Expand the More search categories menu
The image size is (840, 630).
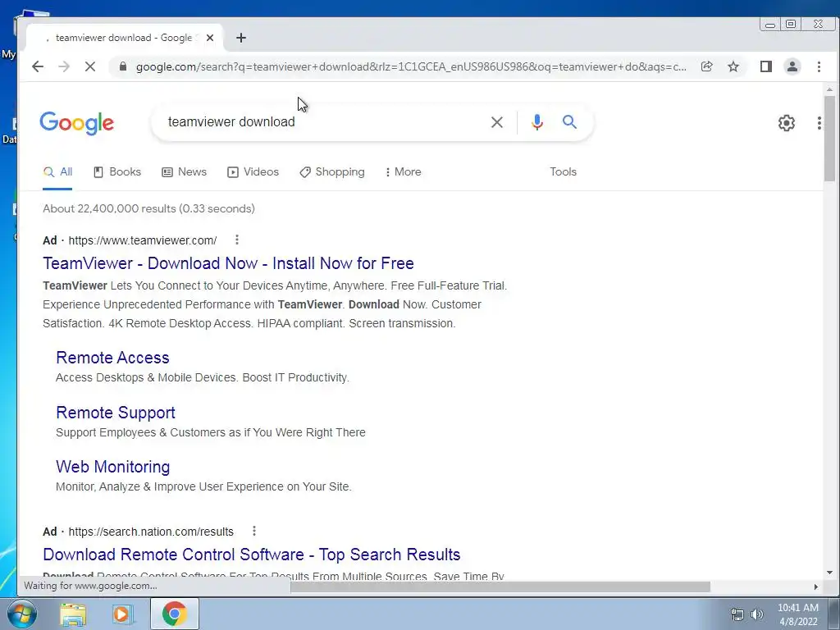[403, 172]
